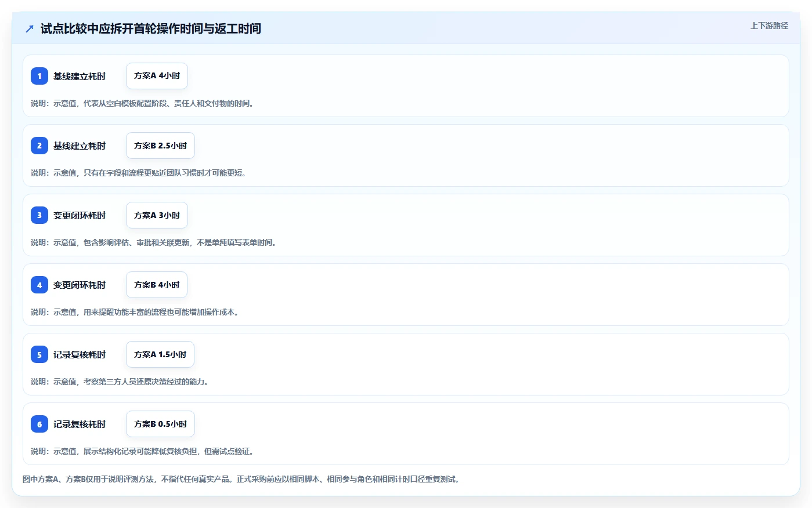Click the 方案A 1.5小时 chip
This screenshot has height=508, width=812.
click(x=160, y=354)
